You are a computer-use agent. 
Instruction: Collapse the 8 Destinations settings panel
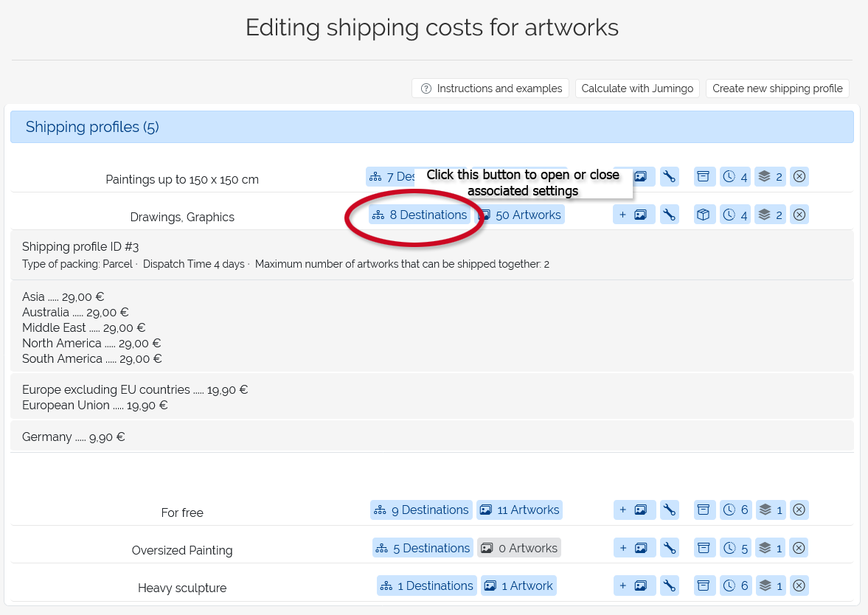(x=420, y=215)
